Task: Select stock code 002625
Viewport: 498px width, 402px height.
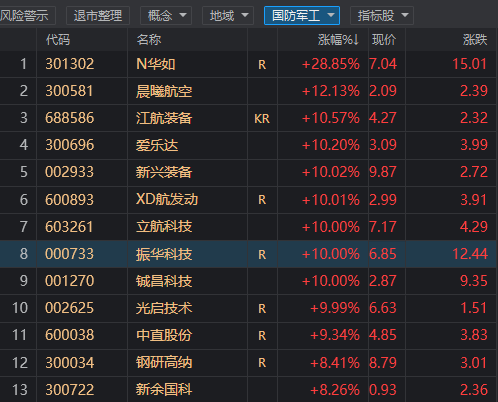Action: click(x=70, y=308)
